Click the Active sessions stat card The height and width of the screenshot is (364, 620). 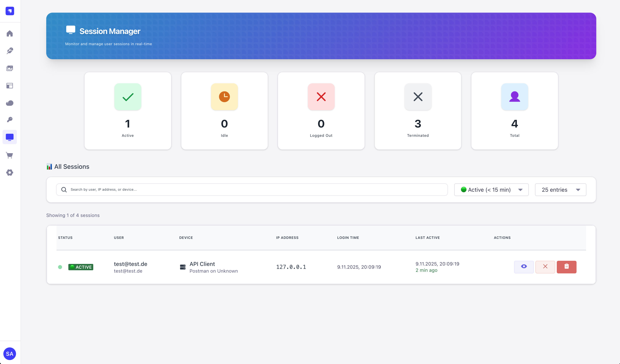pos(128,111)
